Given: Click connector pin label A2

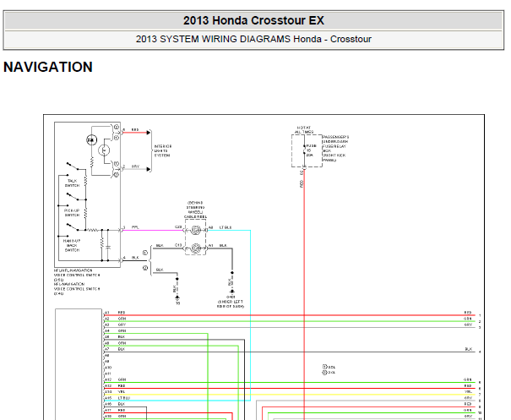Looking at the screenshot, I should tap(107, 319).
